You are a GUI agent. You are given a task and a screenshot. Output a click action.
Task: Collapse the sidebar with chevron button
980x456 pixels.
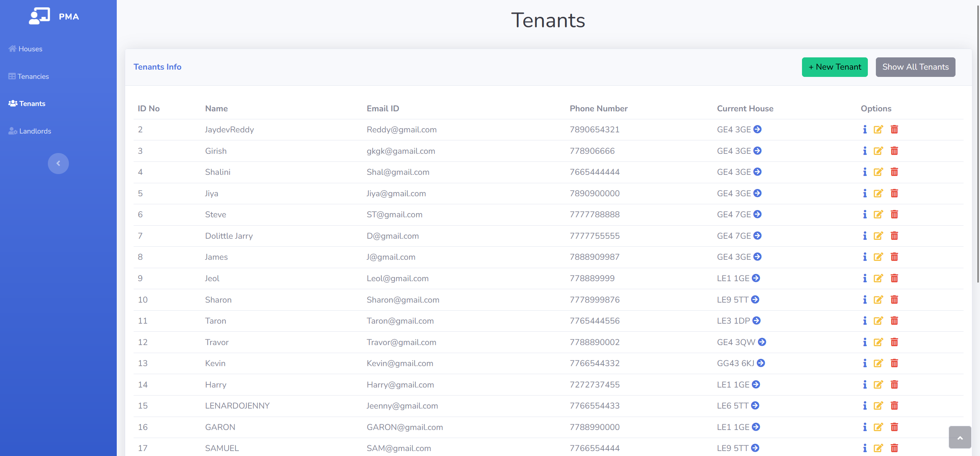coord(58,163)
